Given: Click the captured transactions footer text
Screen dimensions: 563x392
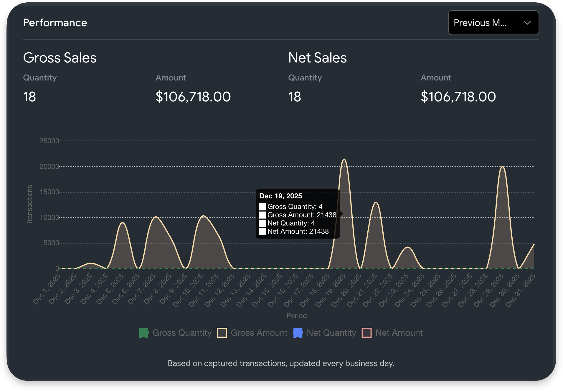Looking at the screenshot, I should point(281,363).
